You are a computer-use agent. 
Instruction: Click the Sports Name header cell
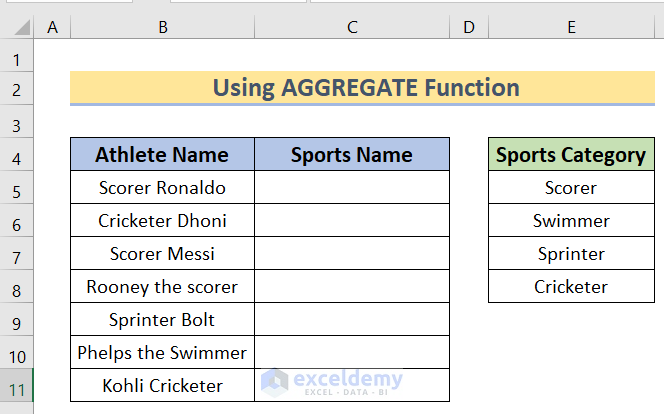(x=352, y=155)
